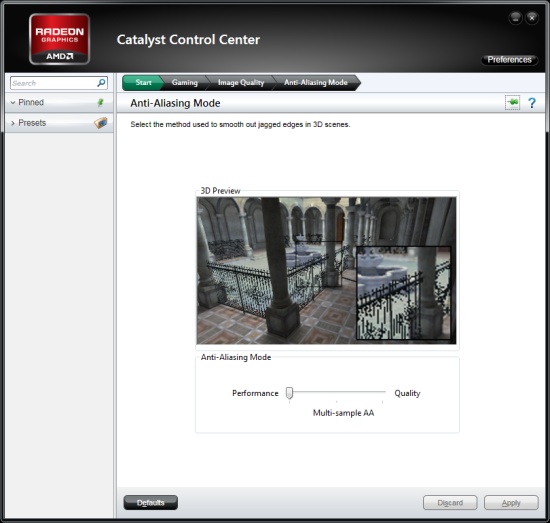Click inside the Search input field
The height and width of the screenshot is (523, 550).
click(x=54, y=83)
